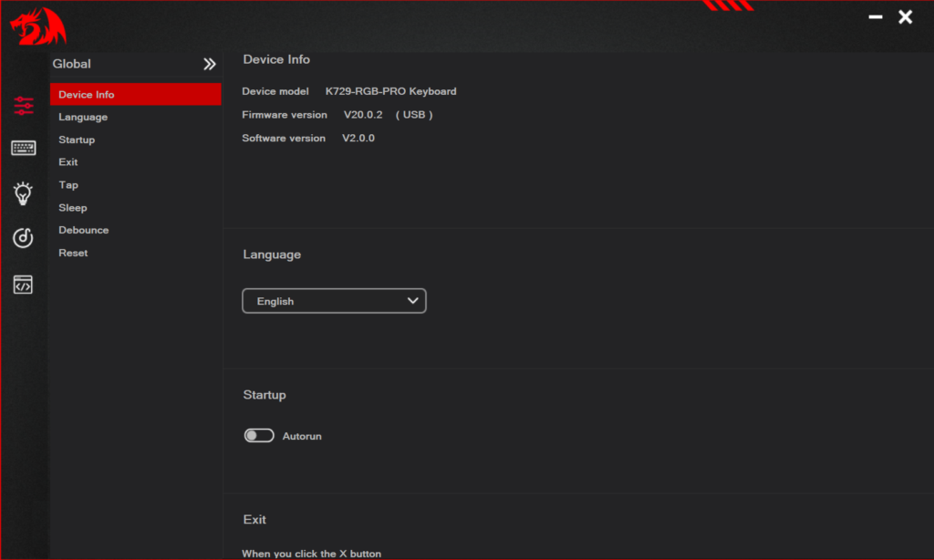The width and height of the screenshot is (934, 560).
Task: Open the Global settings panel via sliders icon
Action: pyautogui.click(x=23, y=106)
